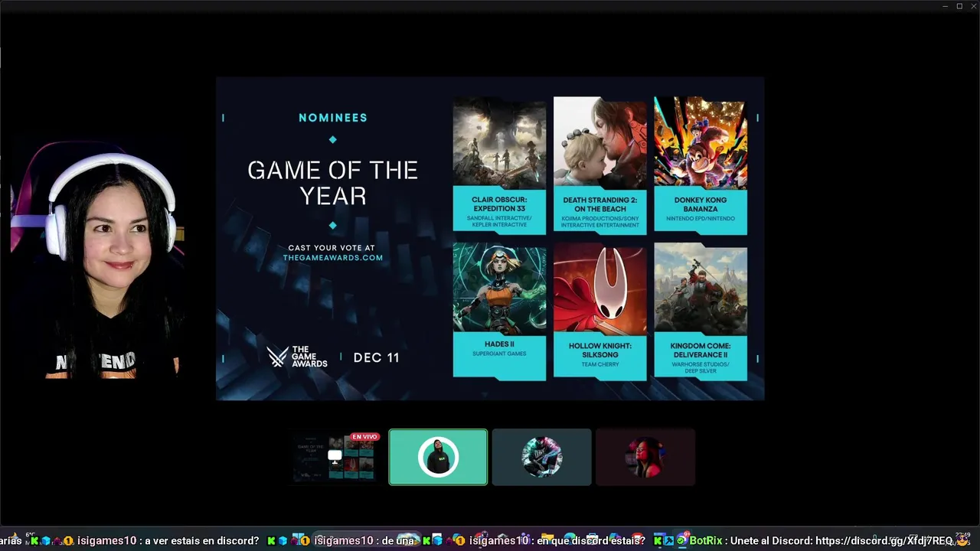The height and width of the screenshot is (551, 980).
Task: Click the 'DEC 11' date text
Action: (376, 357)
